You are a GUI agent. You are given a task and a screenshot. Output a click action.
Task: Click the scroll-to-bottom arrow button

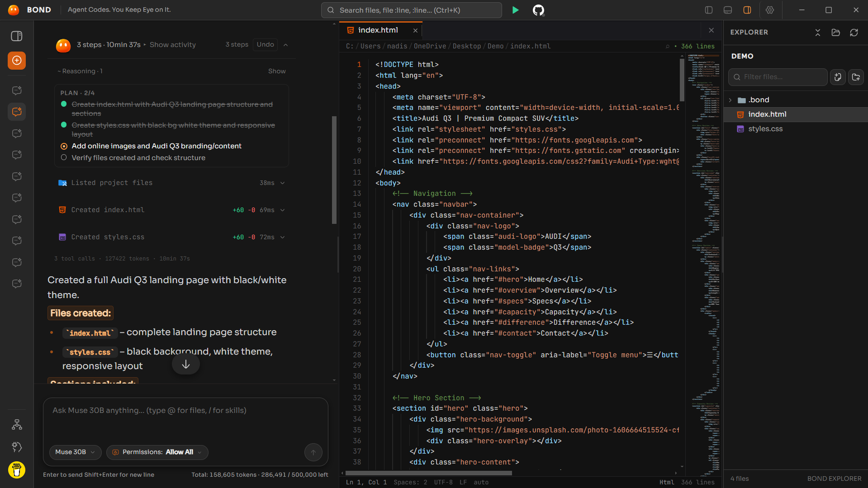(x=186, y=365)
